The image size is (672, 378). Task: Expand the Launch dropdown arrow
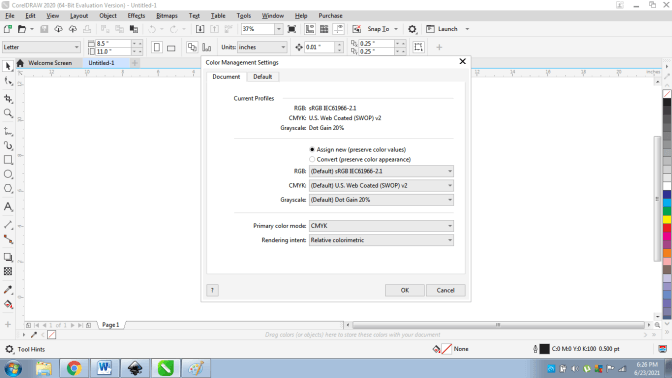[467, 29]
